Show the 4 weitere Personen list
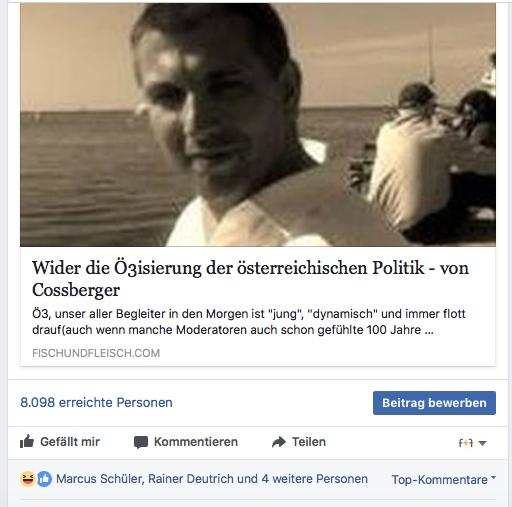 pyautogui.click(x=315, y=479)
